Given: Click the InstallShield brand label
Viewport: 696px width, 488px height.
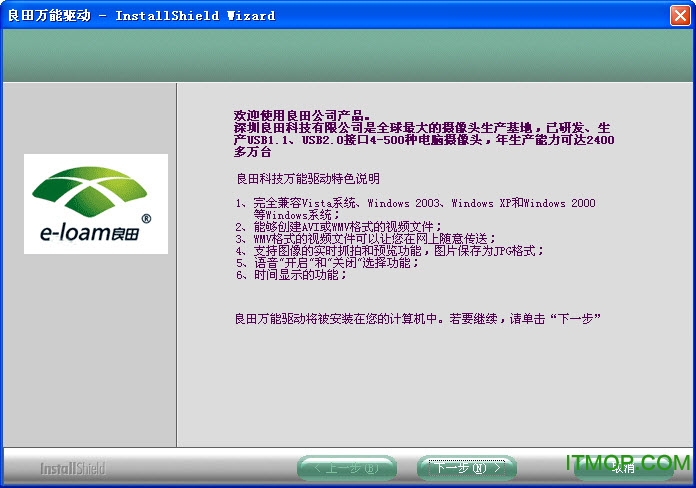Looking at the screenshot, I should tap(71, 468).
